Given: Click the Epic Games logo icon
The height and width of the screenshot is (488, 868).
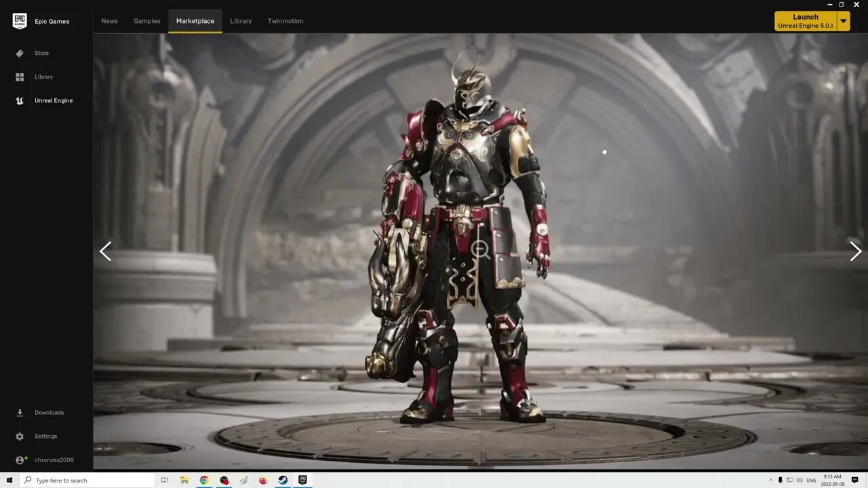Looking at the screenshot, I should tap(20, 21).
